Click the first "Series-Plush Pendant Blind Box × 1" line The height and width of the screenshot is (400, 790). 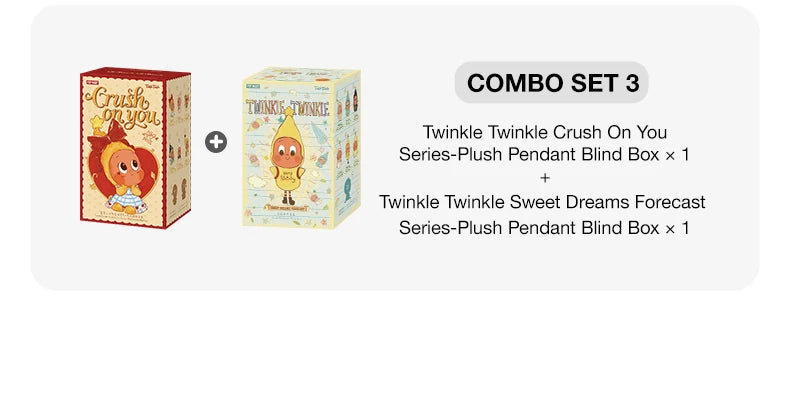pyautogui.click(x=544, y=155)
